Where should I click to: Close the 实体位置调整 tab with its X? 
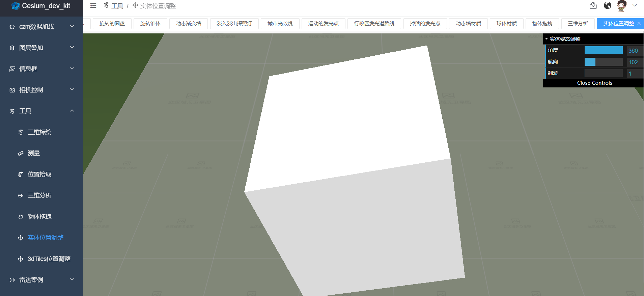[x=639, y=23]
